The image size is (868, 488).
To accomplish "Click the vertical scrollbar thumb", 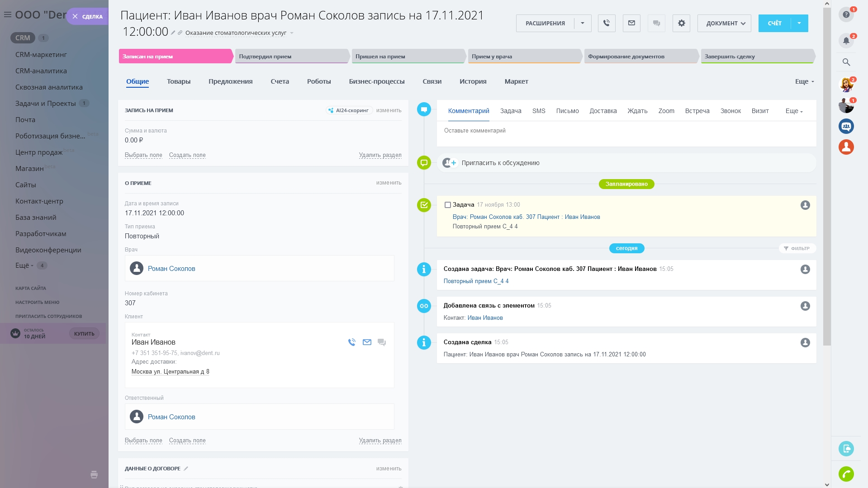I will (827, 176).
